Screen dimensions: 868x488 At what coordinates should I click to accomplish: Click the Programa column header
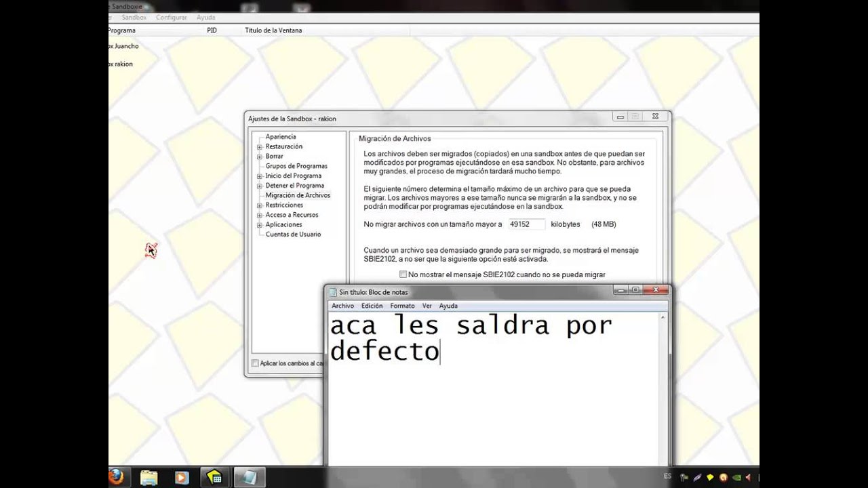coord(156,30)
